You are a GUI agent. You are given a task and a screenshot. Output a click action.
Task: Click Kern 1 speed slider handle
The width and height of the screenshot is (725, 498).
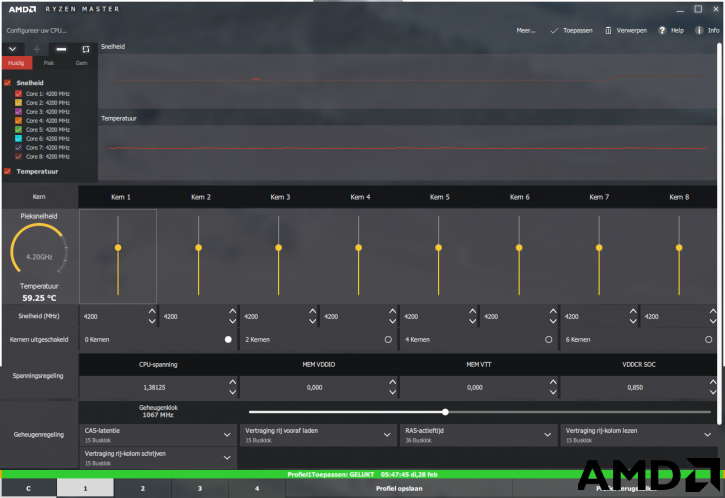pos(118,248)
